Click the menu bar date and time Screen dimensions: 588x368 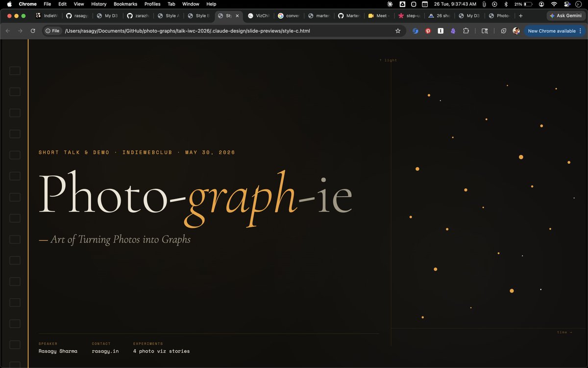tap(455, 4)
